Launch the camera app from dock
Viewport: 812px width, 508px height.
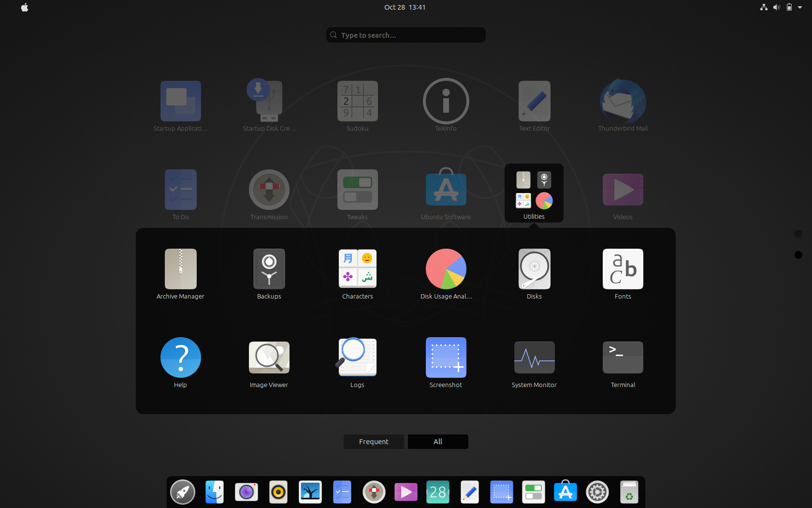click(x=246, y=493)
